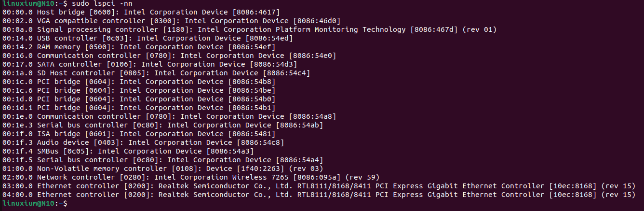Click the 04:00.0 Ethernet controller line
644x211 pixels.
[319, 195]
